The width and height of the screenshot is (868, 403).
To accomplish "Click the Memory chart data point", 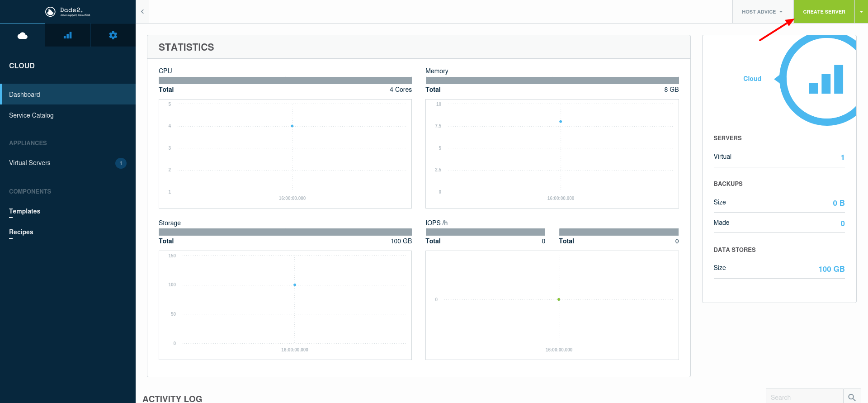I will pyautogui.click(x=561, y=122).
